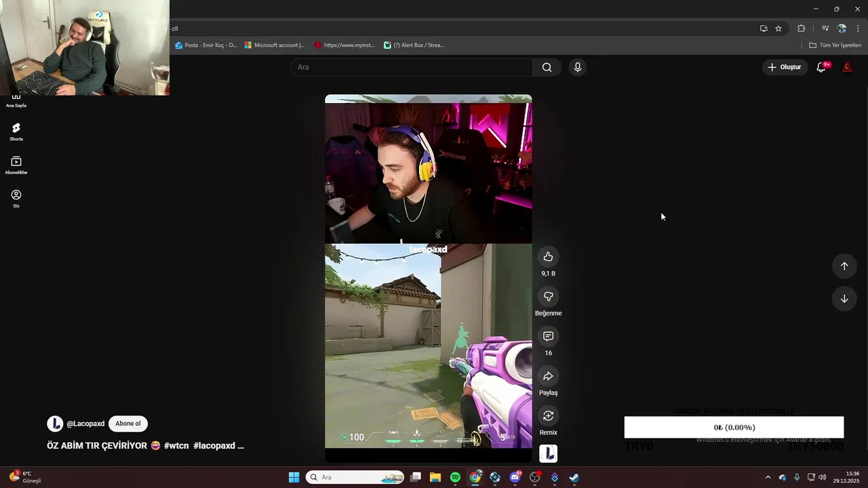Open Siz profile page in sidebar

[16, 199]
